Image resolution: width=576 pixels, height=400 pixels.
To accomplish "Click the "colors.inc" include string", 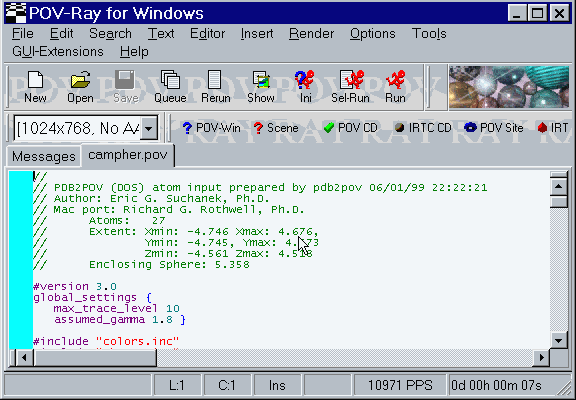I will click(x=137, y=342).
